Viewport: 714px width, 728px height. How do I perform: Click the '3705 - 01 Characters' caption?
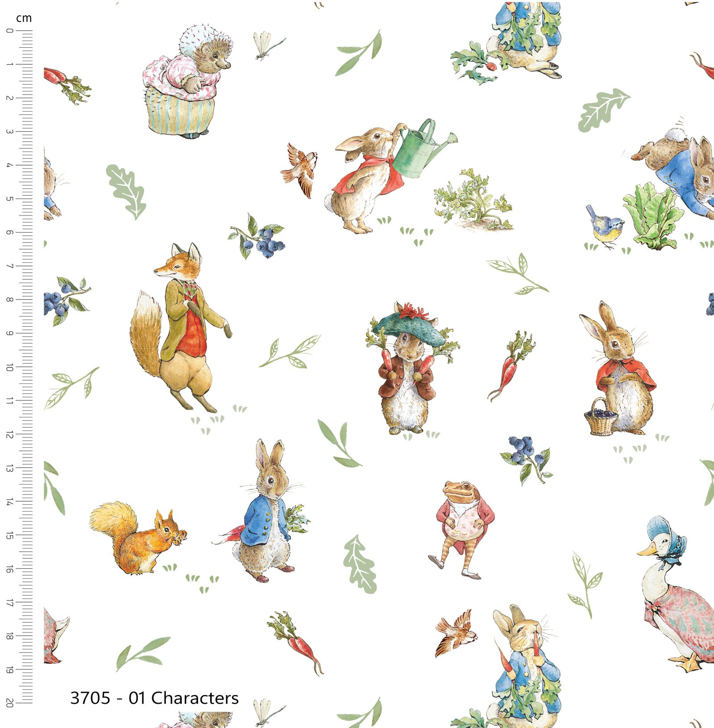click(x=154, y=698)
